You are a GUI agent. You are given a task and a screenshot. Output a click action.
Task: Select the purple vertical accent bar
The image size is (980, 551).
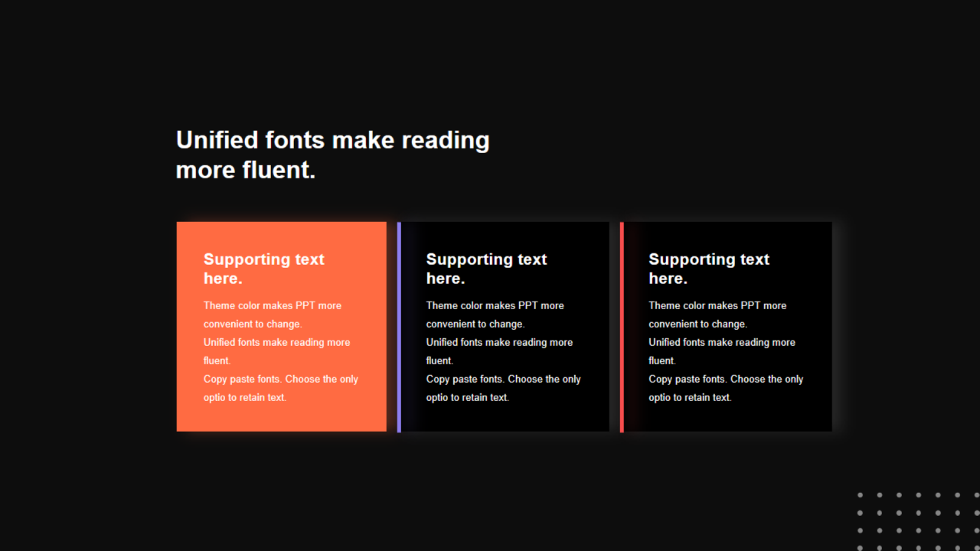click(399, 327)
